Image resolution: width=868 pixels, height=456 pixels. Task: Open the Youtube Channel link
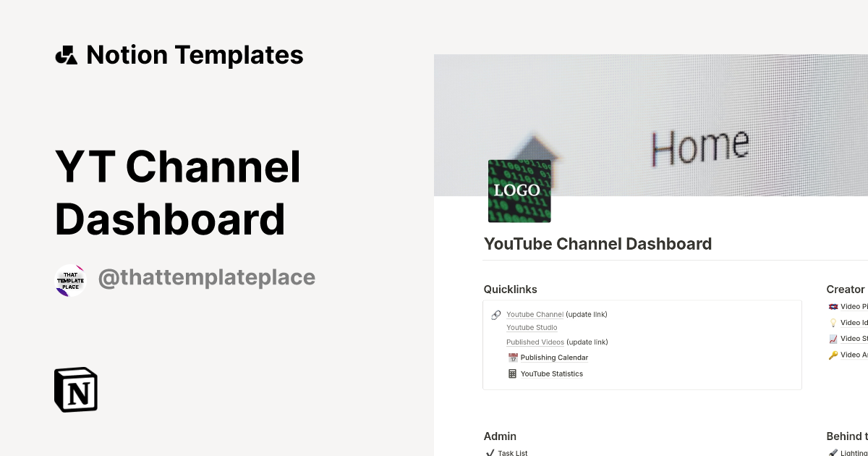coord(535,314)
